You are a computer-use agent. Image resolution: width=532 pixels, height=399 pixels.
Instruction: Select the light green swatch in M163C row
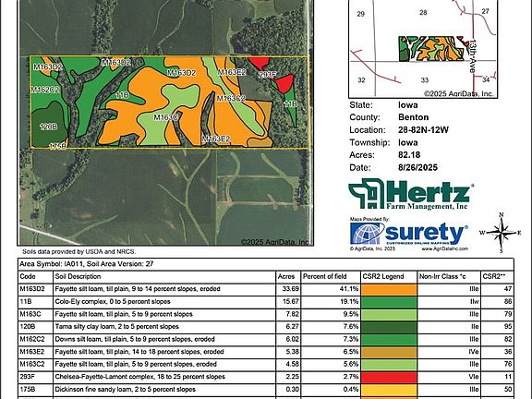[389, 314]
